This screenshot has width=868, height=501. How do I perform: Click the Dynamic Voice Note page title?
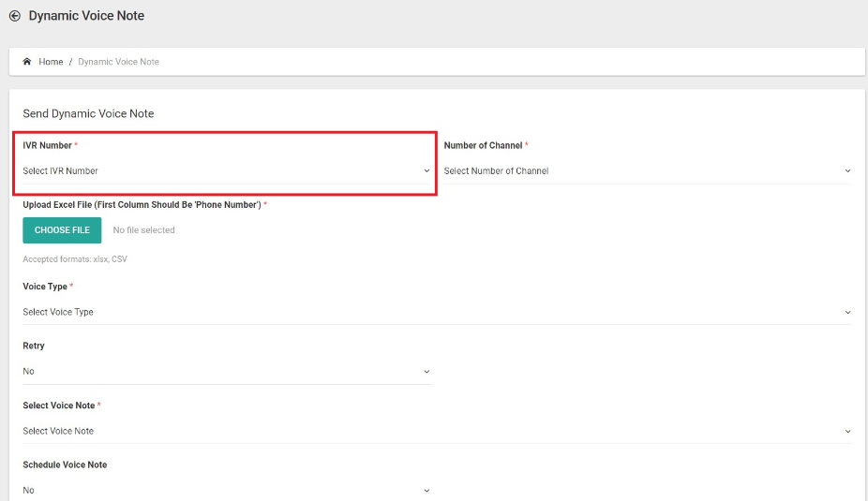pos(86,16)
